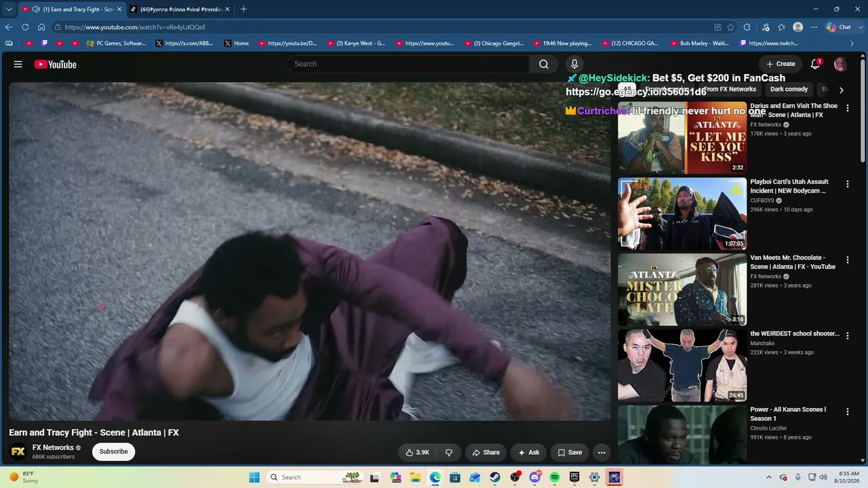
Task: Like the Earn and Tracy Fight video
Action: (417, 452)
